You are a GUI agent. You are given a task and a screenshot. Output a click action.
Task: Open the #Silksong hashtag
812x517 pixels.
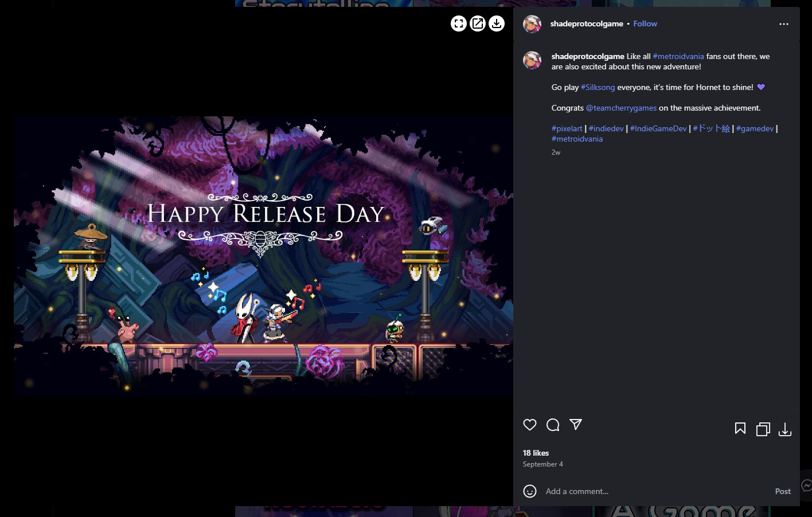pos(598,87)
